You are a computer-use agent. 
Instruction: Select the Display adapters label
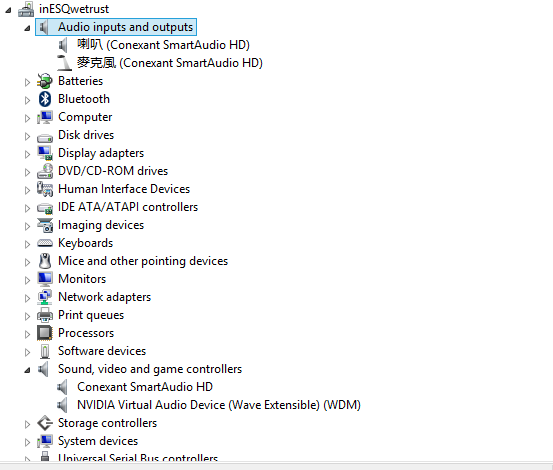point(101,153)
